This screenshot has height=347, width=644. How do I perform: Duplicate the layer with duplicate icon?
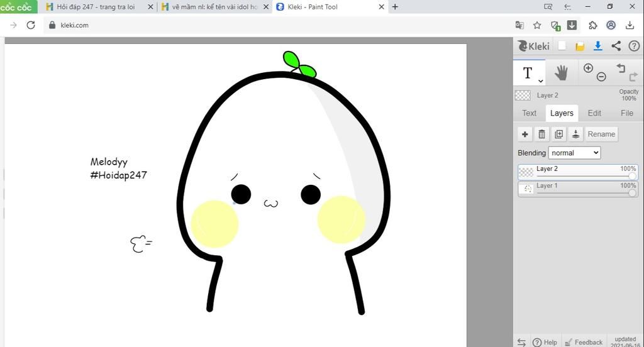[558, 134]
